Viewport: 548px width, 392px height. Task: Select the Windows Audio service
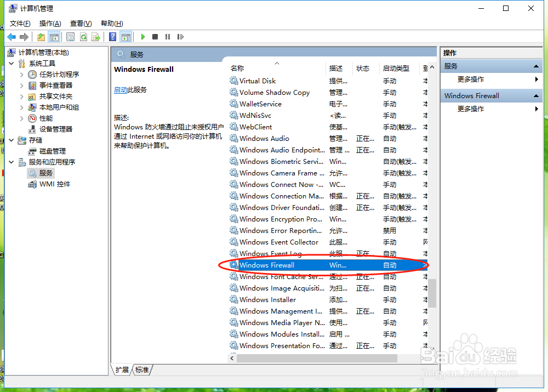coord(328,139)
